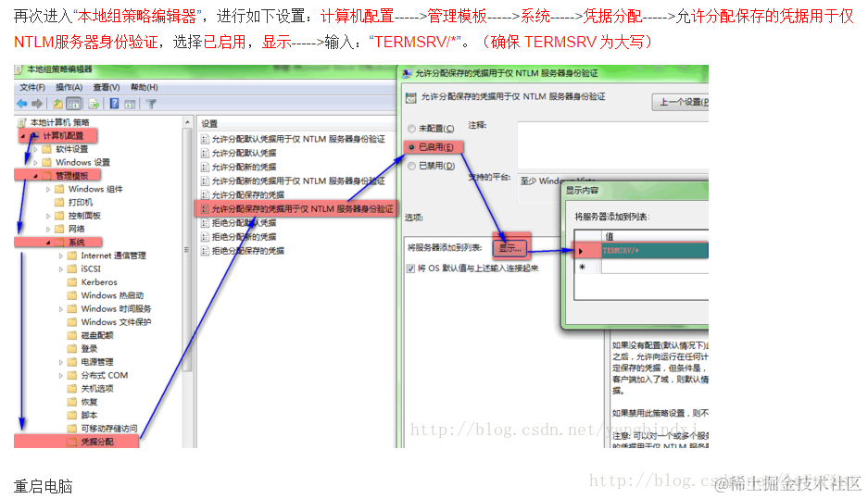Click the policy dialog's title bar icon
Viewport: 868px width, 499px height.
407,73
